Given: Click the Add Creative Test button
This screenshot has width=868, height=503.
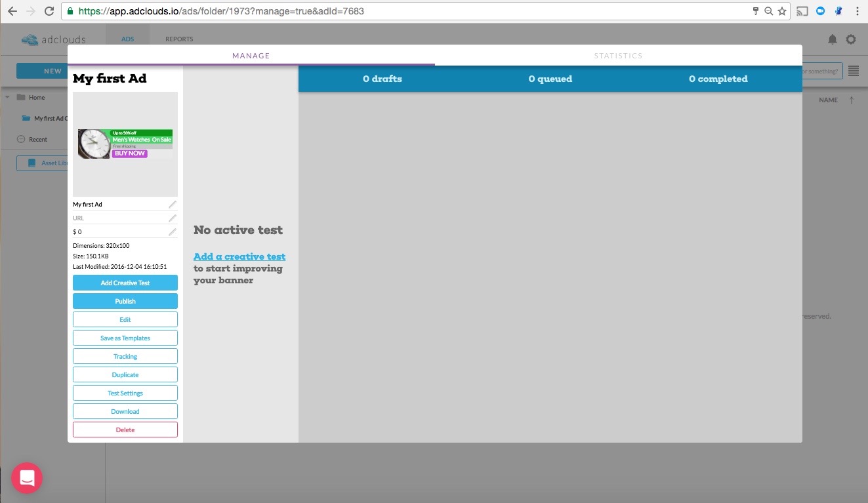Looking at the screenshot, I should [125, 283].
